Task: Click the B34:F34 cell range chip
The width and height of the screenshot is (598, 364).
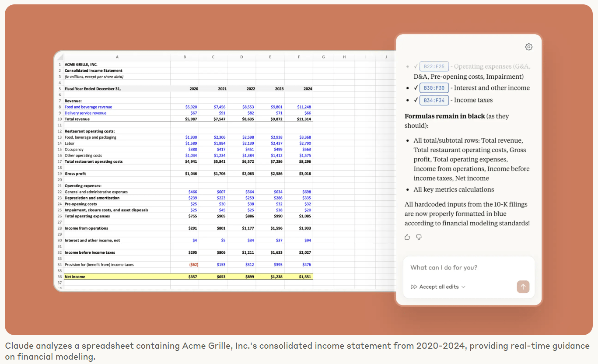Action: 434,100
